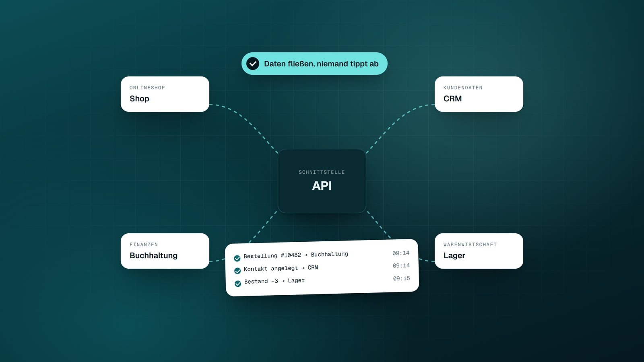This screenshot has width=644, height=362.
Task: Click the central API node
Action: 322,181
